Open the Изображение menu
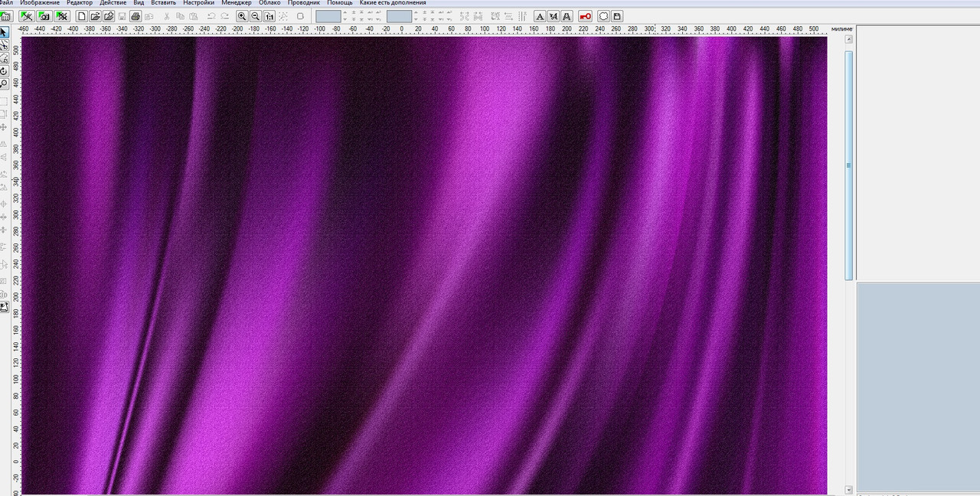 pyautogui.click(x=40, y=3)
